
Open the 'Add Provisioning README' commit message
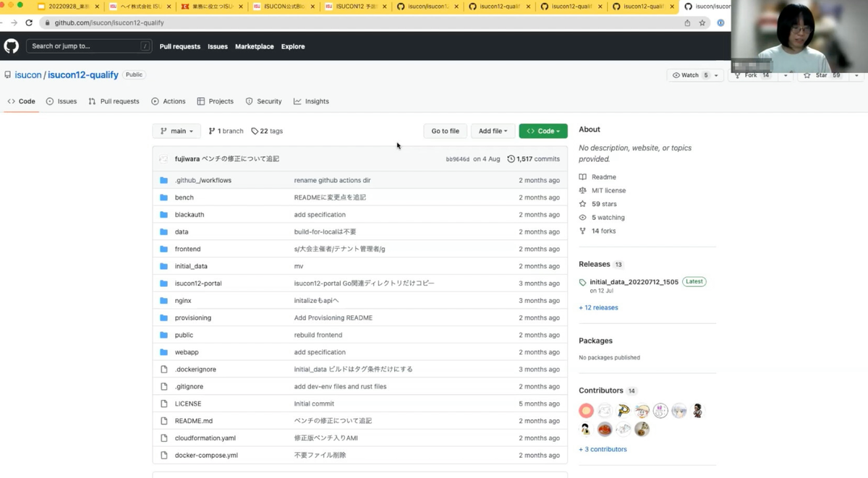(x=333, y=318)
